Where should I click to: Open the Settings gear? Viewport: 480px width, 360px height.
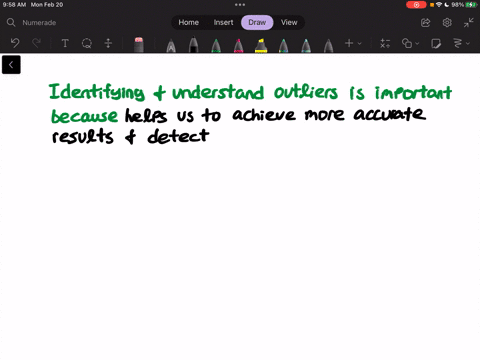click(x=447, y=23)
